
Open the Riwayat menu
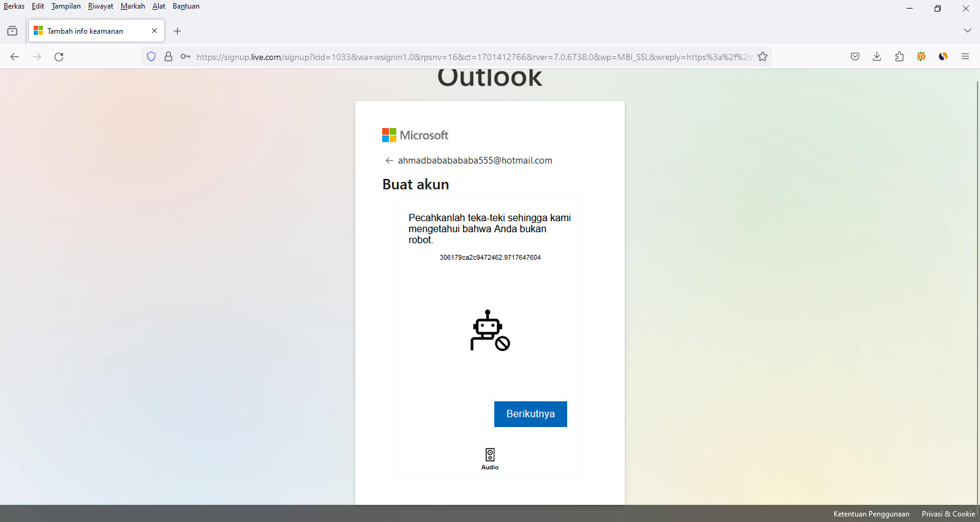[x=100, y=6]
